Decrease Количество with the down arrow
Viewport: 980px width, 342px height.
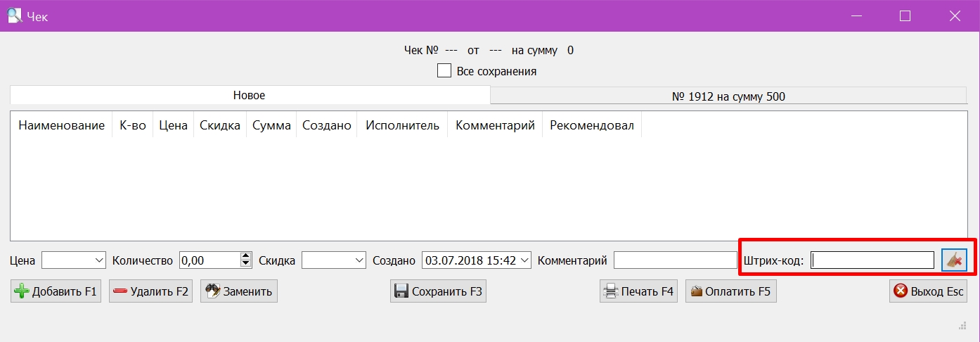tap(245, 265)
